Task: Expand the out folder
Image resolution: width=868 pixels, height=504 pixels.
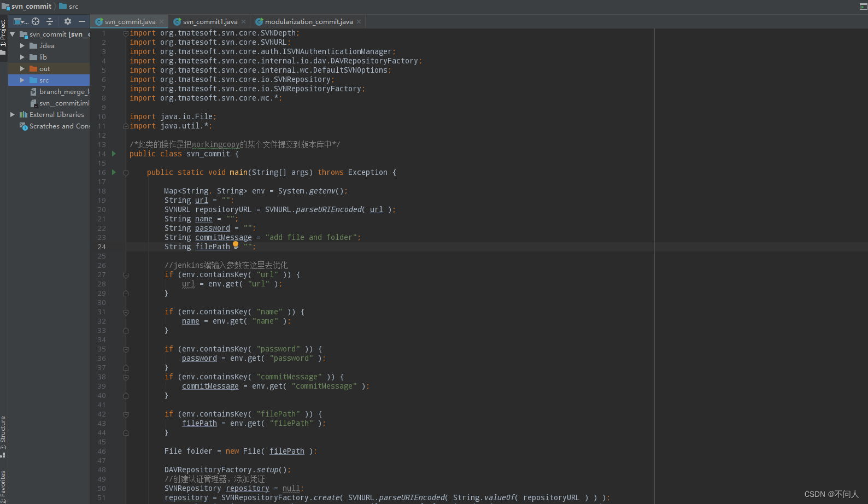Action: [x=22, y=68]
